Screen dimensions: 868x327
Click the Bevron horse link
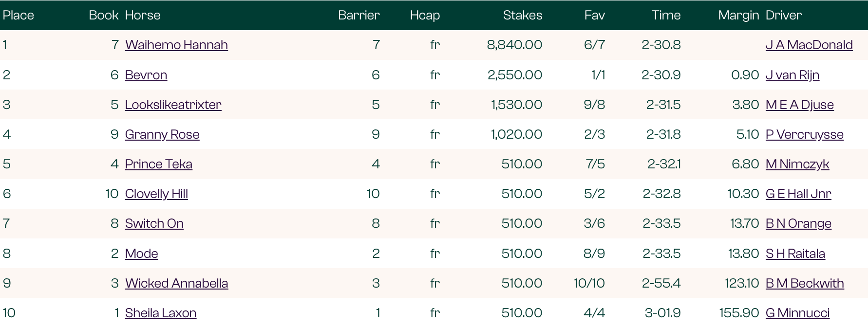point(146,75)
